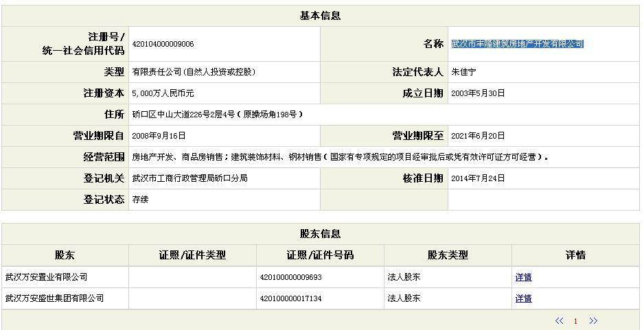Viewport: 644px width, 330px height.
Task: Open 详情 link for 武汉万安盛世集团有限公司
Action: tap(523, 298)
